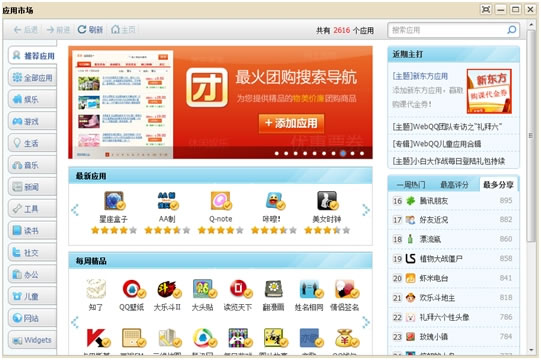The width and height of the screenshot is (541, 360).
Task: Select the first banner carousel dot
Action: pos(277,153)
